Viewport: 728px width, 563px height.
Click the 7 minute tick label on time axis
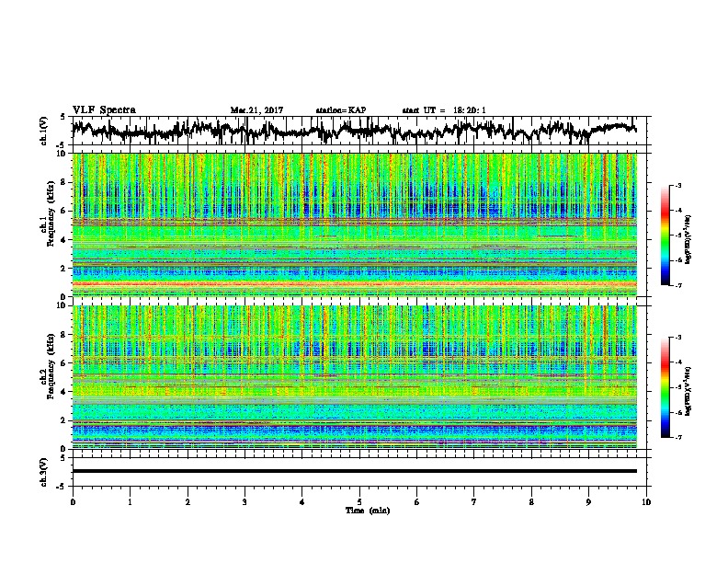point(474,502)
